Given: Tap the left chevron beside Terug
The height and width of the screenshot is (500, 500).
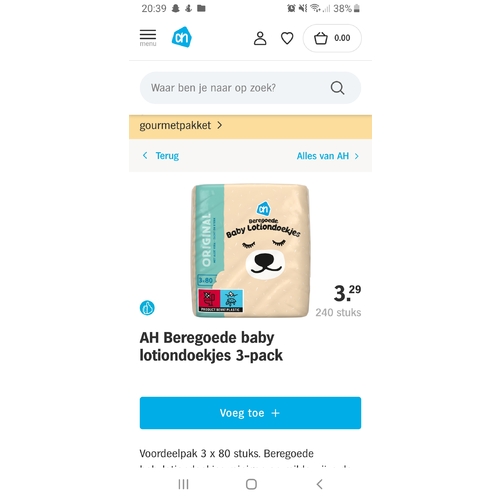Looking at the screenshot, I should click(x=145, y=156).
